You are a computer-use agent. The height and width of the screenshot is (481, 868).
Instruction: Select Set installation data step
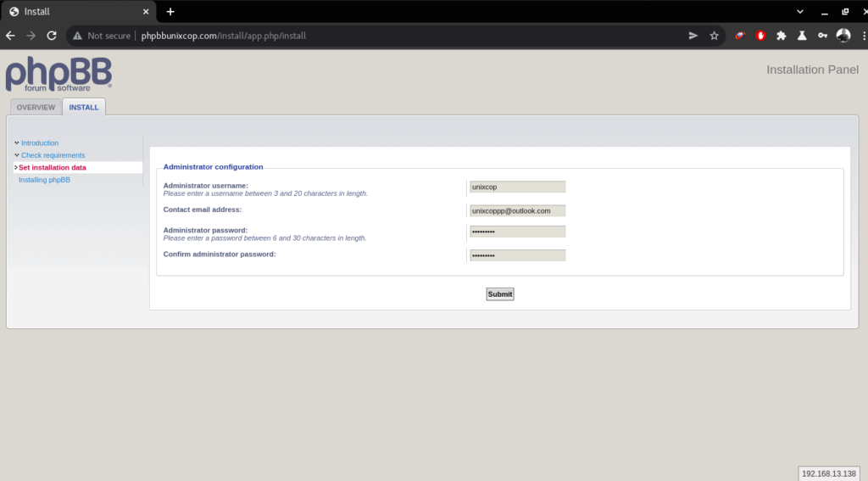[53, 167]
